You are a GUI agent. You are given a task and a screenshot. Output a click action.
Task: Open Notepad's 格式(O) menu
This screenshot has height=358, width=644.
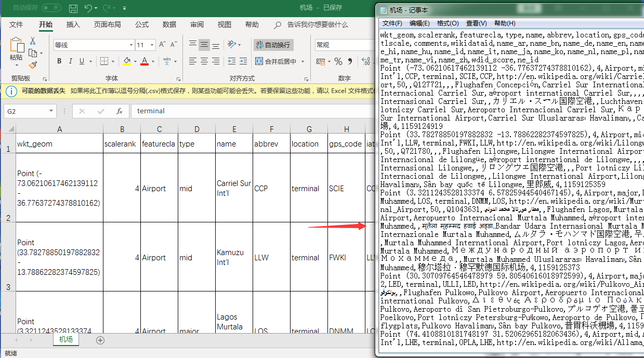pos(448,23)
